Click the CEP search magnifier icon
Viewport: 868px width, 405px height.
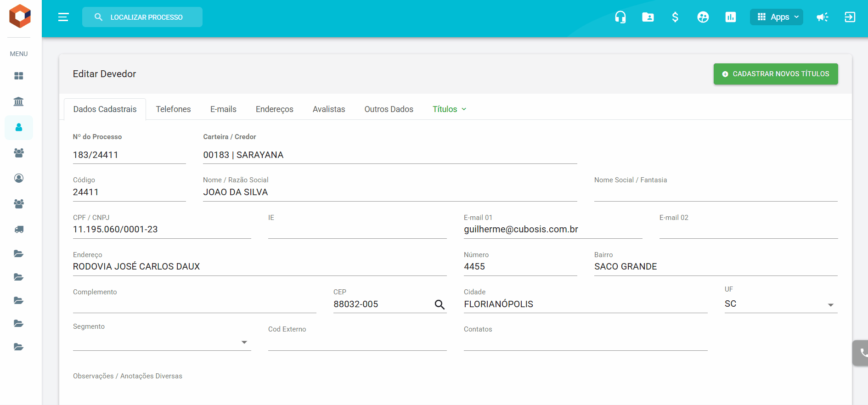point(440,304)
